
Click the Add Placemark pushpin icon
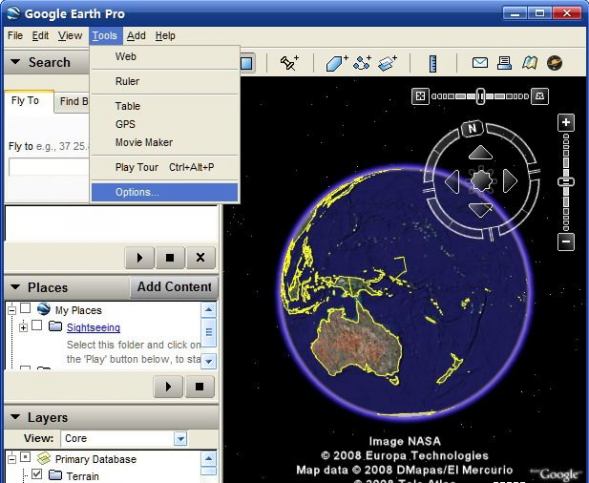(x=290, y=63)
